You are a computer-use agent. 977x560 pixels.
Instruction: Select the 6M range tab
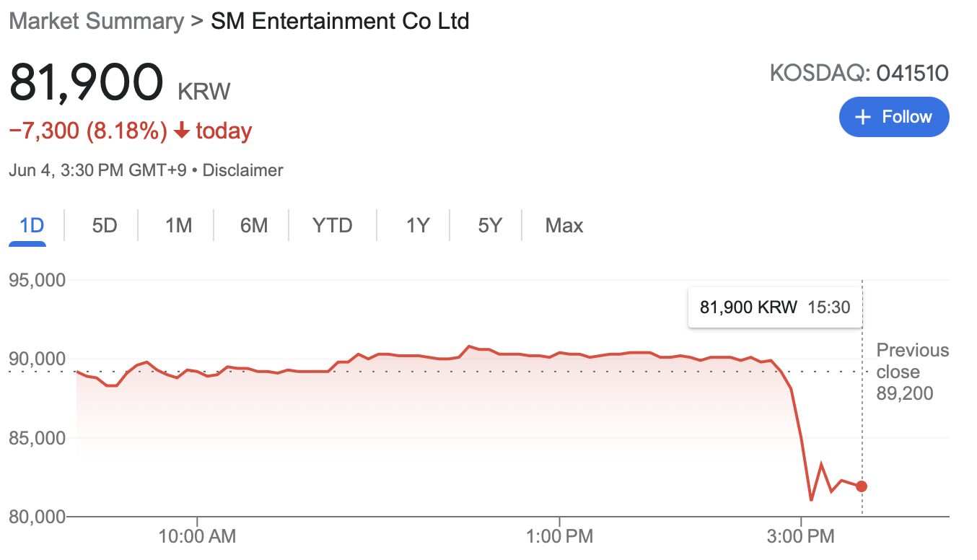click(253, 226)
